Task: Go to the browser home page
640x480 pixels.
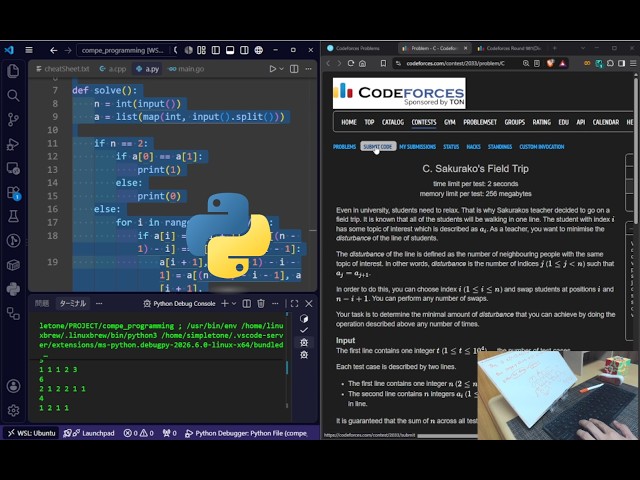Action: pyautogui.click(x=362, y=63)
